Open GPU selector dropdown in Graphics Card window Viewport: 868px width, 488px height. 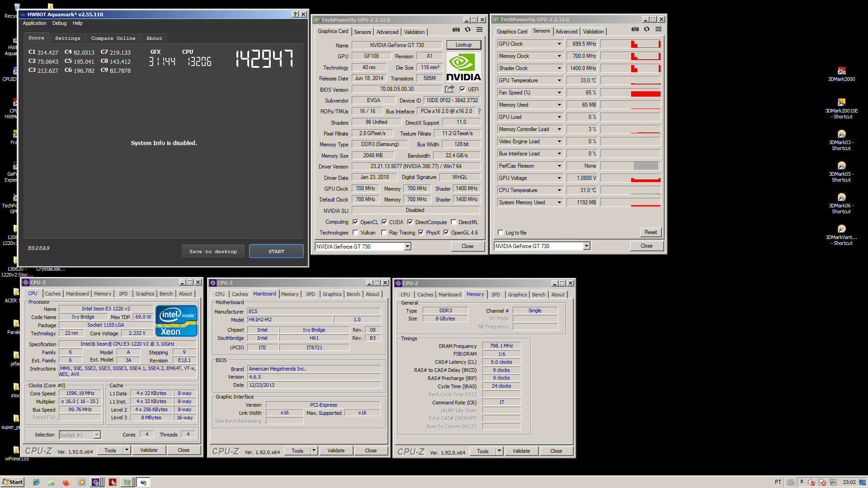tap(407, 246)
